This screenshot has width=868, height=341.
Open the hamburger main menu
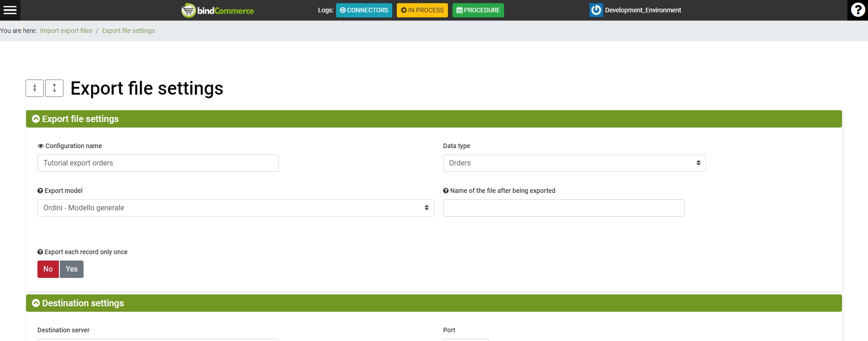click(10, 10)
